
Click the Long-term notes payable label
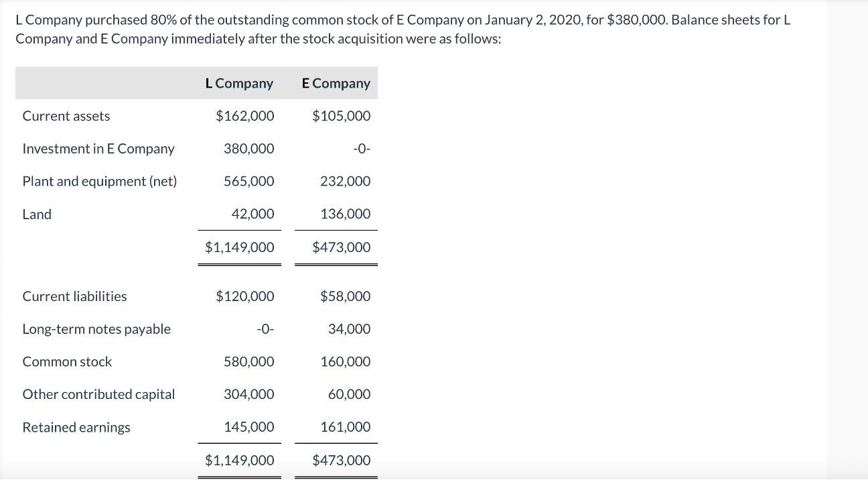pyautogui.click(x=96, y=329)
